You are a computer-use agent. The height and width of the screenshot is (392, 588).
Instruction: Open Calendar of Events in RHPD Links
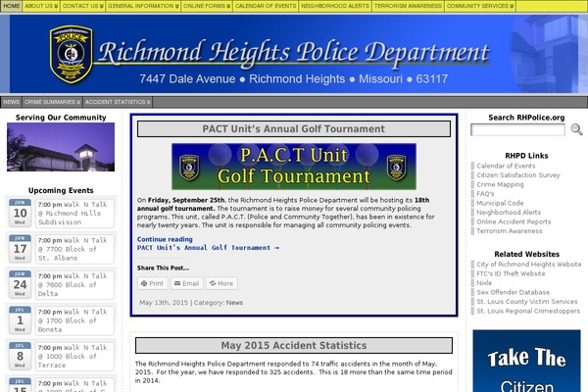[506, 166]
